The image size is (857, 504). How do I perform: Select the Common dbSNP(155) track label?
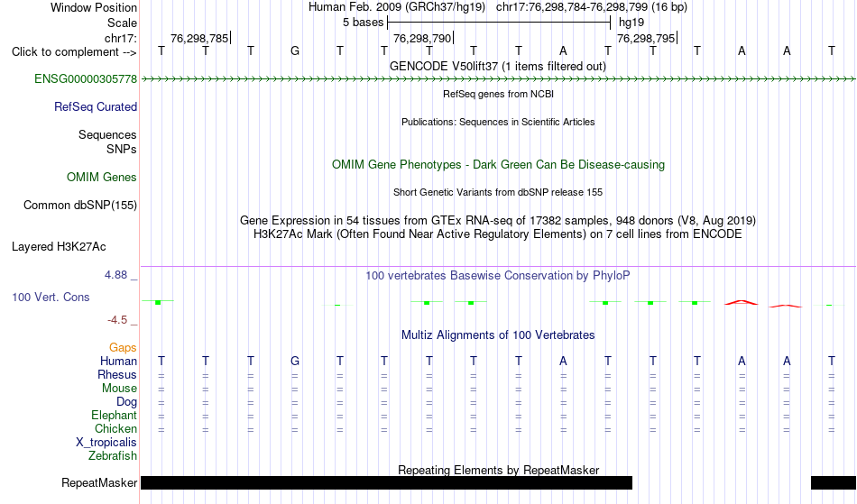pos(80,206)
